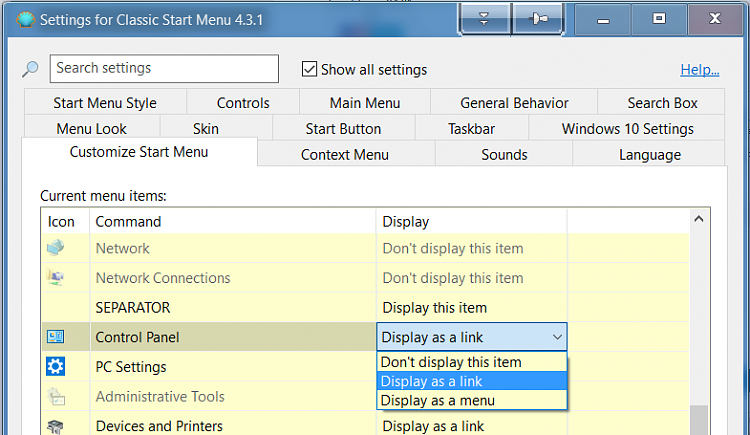
Task: Click SEPARATOR's "Display this item" cell
Action: tap(472, 307)
